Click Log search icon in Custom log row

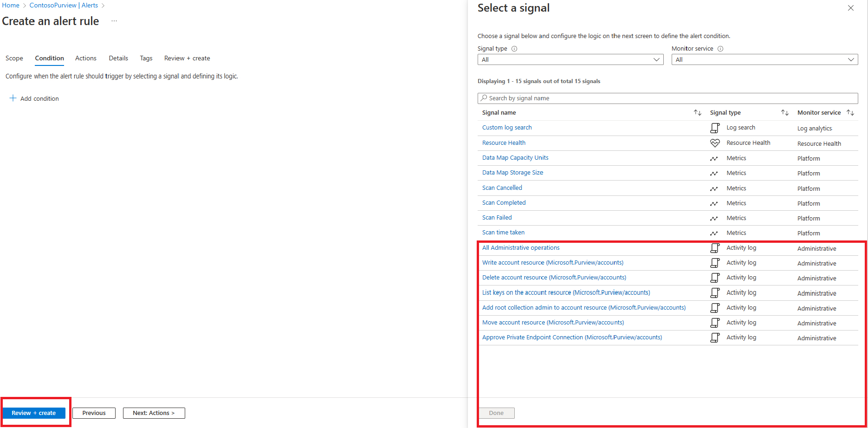coord(715,128)
